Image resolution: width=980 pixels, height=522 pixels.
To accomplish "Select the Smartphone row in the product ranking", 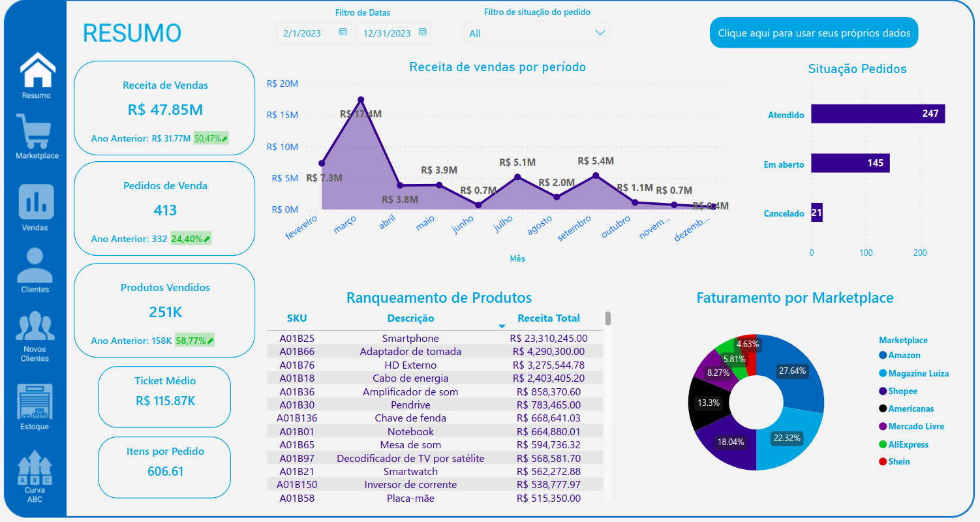I will pos(411,338).
